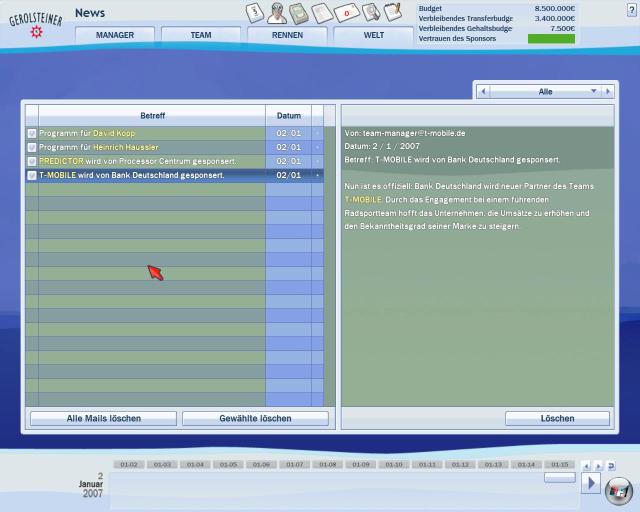This screenshot has height=512, width=640.
Task: Select next filter with right arrow beside Alle
Action: coord(608,91)
